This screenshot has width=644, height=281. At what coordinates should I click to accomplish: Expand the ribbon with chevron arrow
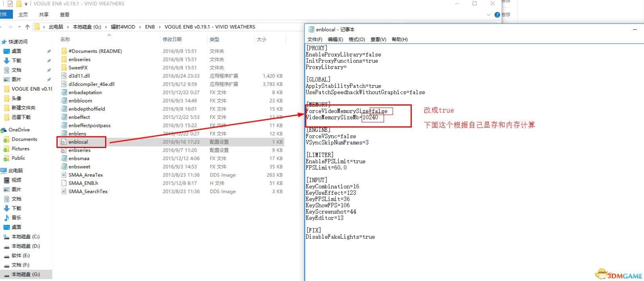488,15
